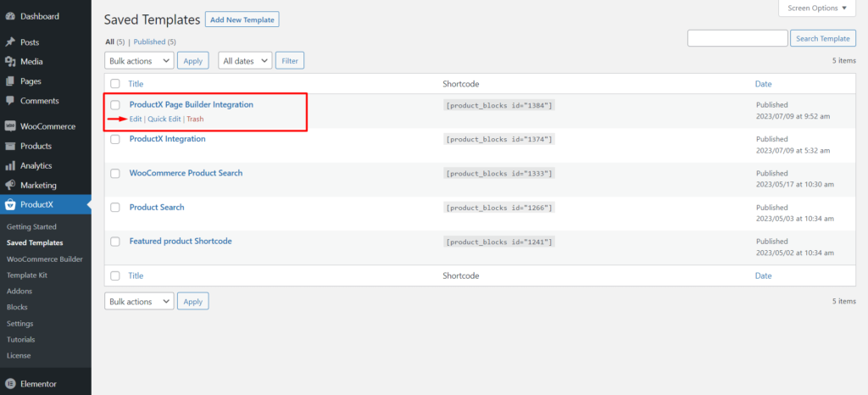
Task: Click the Marketing megaphone icon
Action: coord(10,186)
